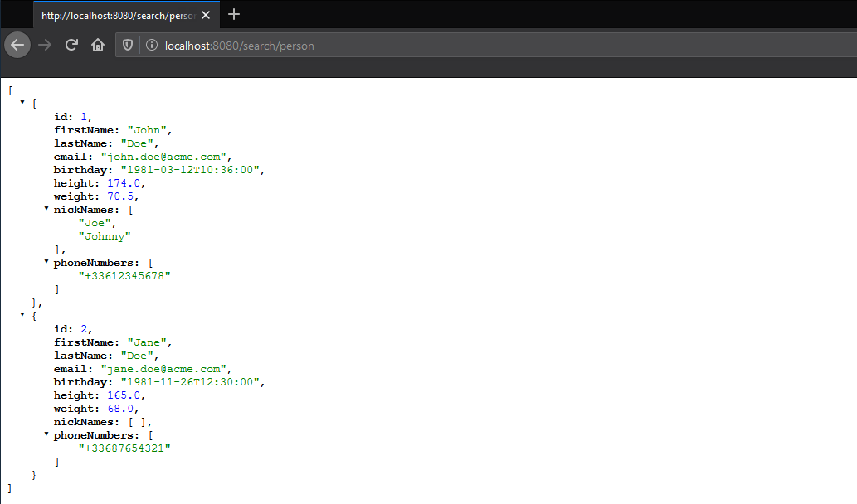Screen dimensions: 857x504
Task: Click birthday value "1981-03-12T10:36:00"
Action: (190, 170)
